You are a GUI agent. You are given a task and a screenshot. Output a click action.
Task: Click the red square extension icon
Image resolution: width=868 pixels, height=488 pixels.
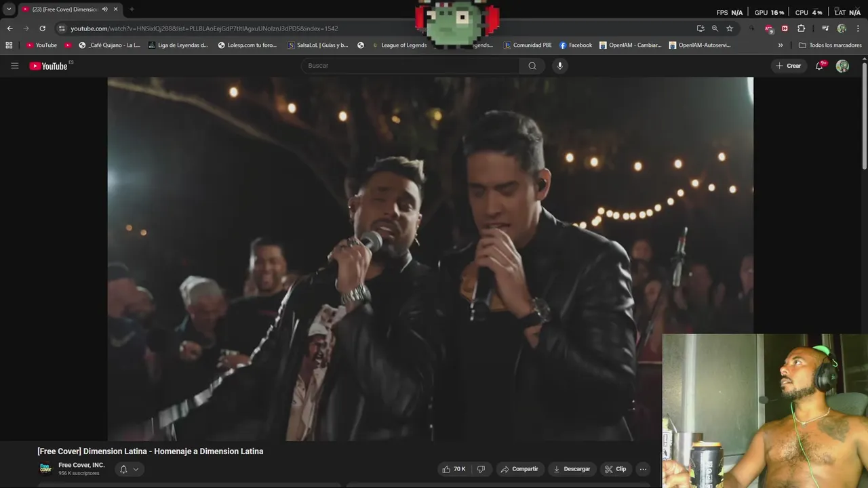(x=785, y=28)
